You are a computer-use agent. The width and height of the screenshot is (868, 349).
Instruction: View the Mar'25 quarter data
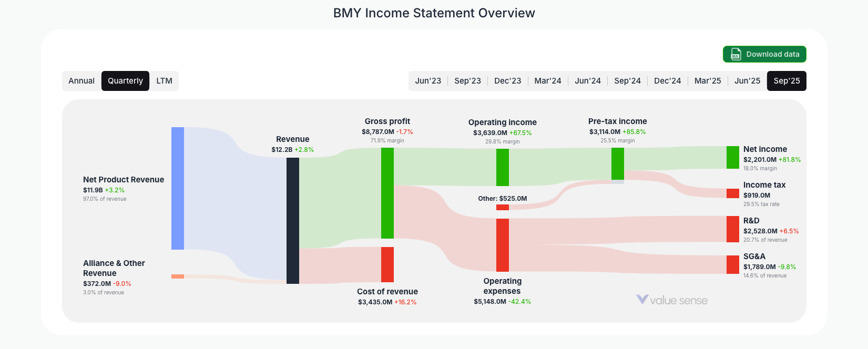707,80
